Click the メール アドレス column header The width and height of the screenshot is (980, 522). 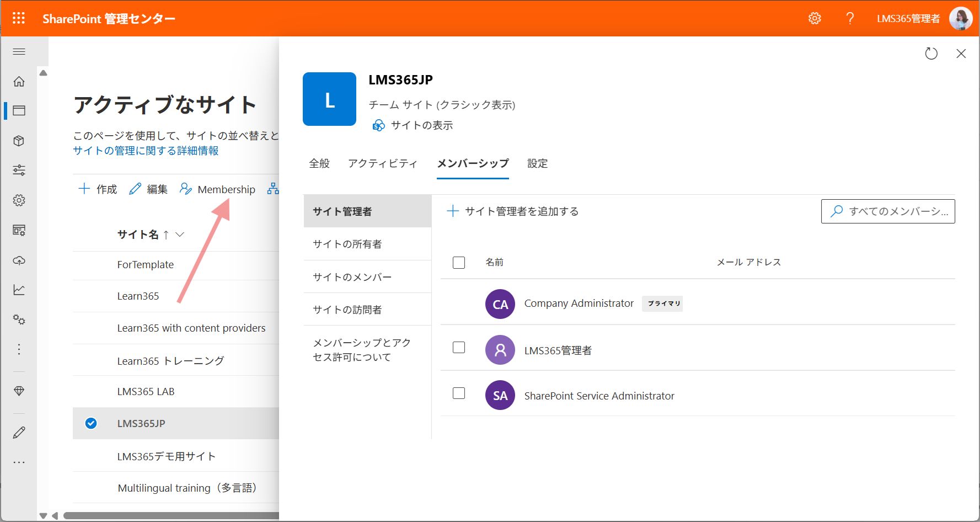(x=749, y=263)
